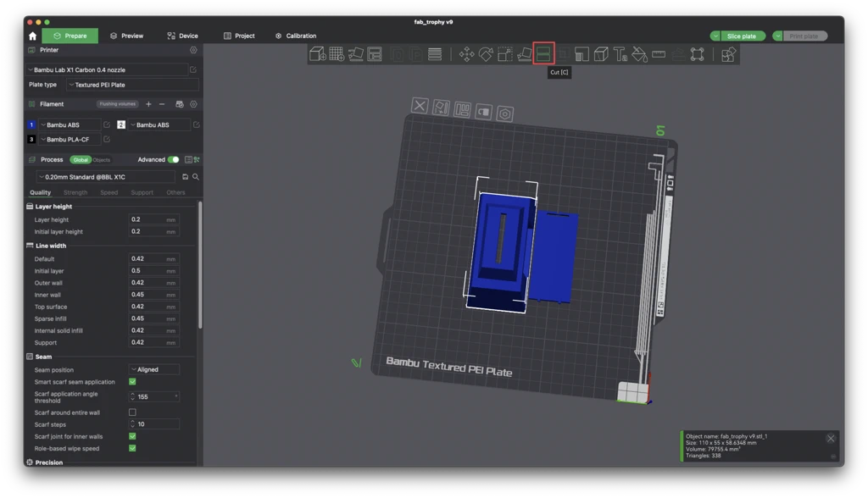Uncheck Scarf joint for inner walls
Image resolution: width=868 pixels, height=498 pixels.
pyautogui.click(x=132, y=436)
